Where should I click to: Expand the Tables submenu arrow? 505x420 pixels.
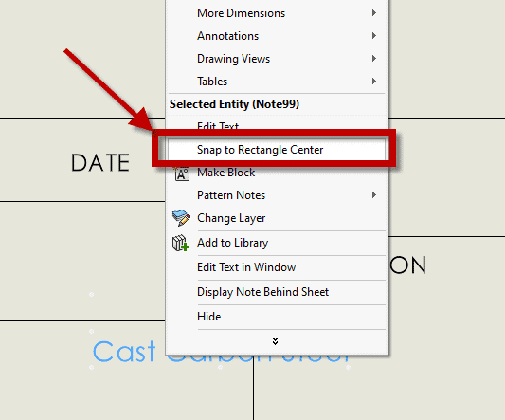pyautogui.click(x=374, y=81)
